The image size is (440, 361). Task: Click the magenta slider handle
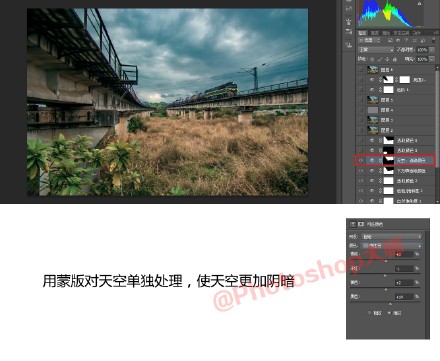point(385,276)
